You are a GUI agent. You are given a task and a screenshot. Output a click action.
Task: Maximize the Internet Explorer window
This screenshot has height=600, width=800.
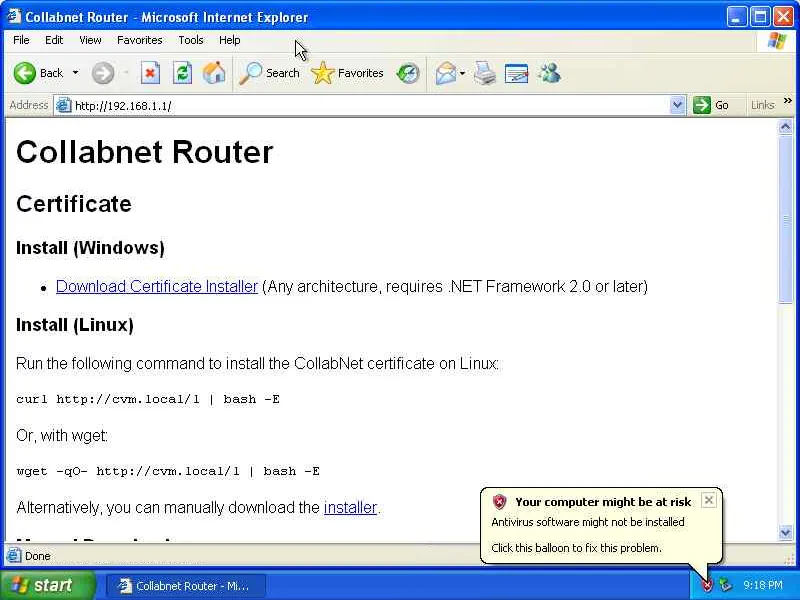pyautogui.click(x=759, y=17)
